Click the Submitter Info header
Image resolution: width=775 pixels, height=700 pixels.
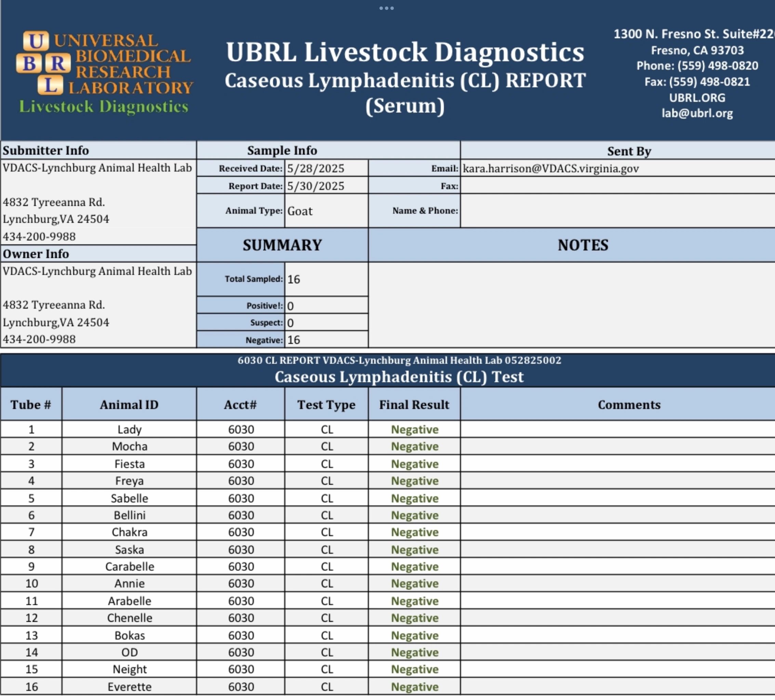click(46, 150)
